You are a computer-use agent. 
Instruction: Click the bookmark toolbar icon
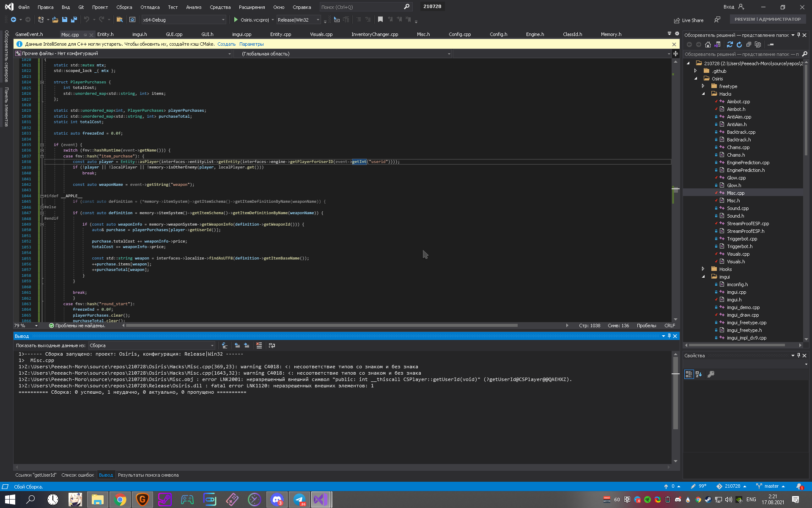380,19
